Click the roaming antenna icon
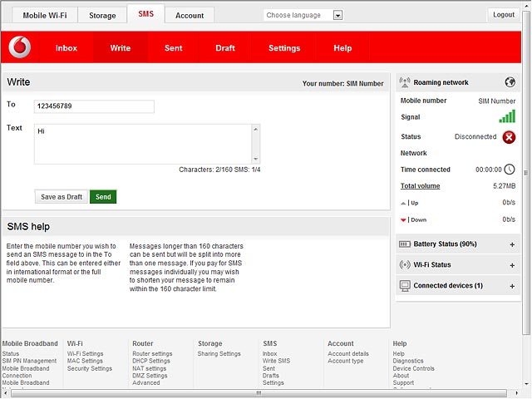Viewport: 532px width, 399px height. [x=405, y=82]
